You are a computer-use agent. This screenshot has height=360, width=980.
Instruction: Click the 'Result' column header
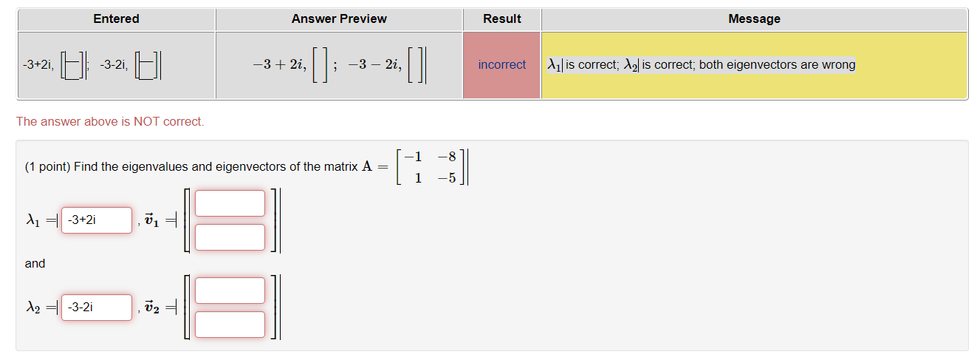[x=502, y=19]
